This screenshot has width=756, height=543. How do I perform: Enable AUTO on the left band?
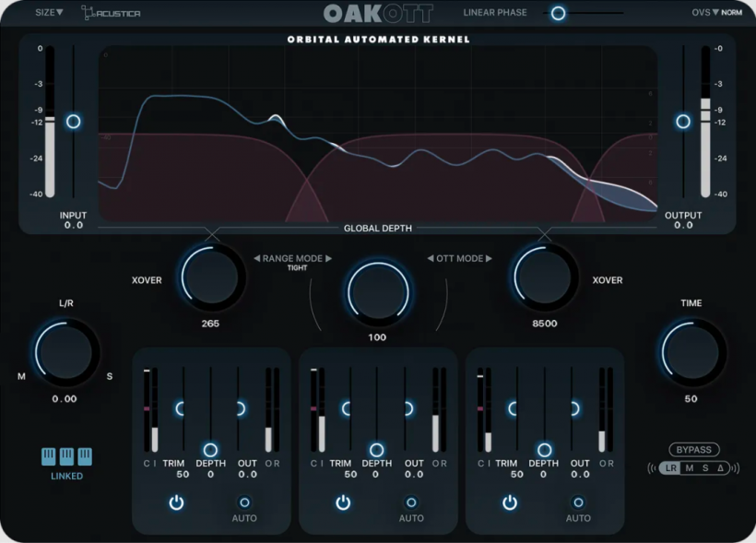[x=244, y=502]
